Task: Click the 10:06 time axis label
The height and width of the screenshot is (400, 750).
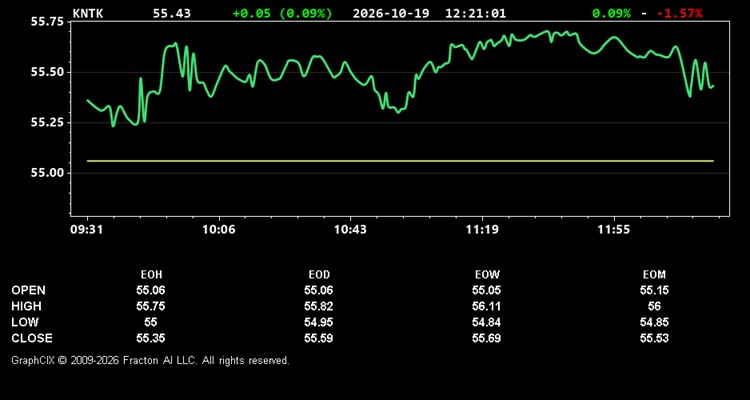Action: 219,230
